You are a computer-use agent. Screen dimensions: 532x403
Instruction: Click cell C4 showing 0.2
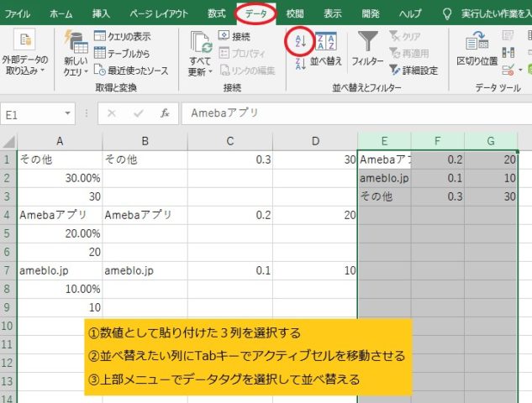pos(230,215)
